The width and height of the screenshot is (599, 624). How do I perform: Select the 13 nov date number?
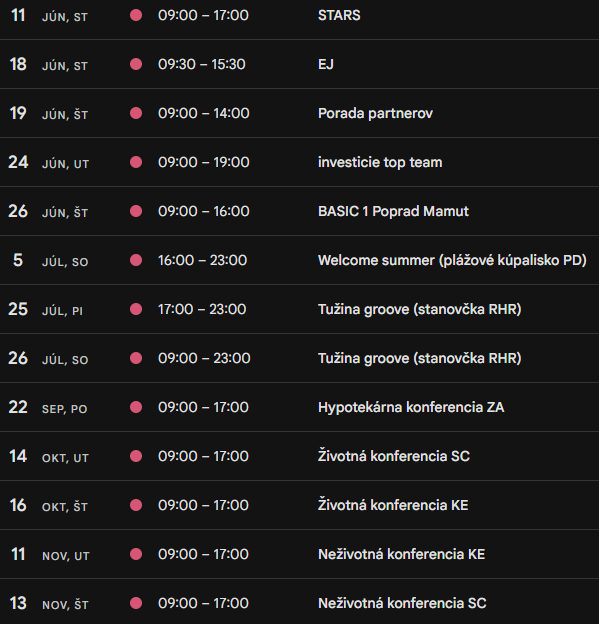coord(18,603)
